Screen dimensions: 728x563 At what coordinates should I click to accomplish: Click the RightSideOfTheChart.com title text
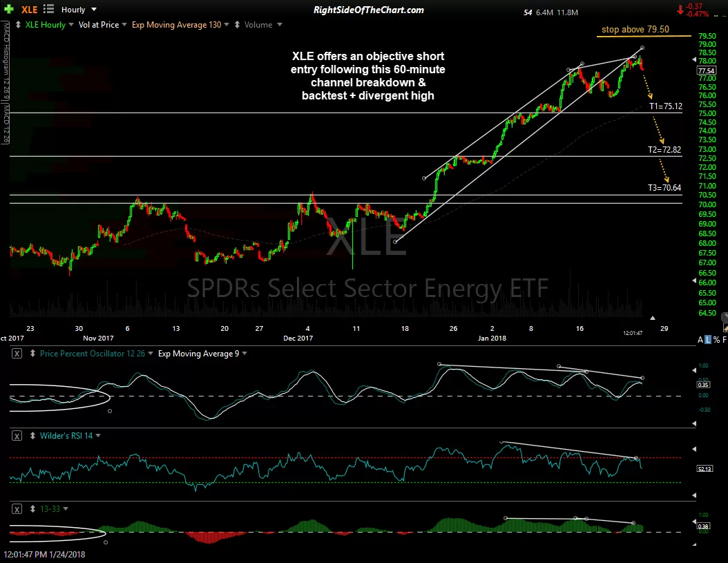(369, 10)
